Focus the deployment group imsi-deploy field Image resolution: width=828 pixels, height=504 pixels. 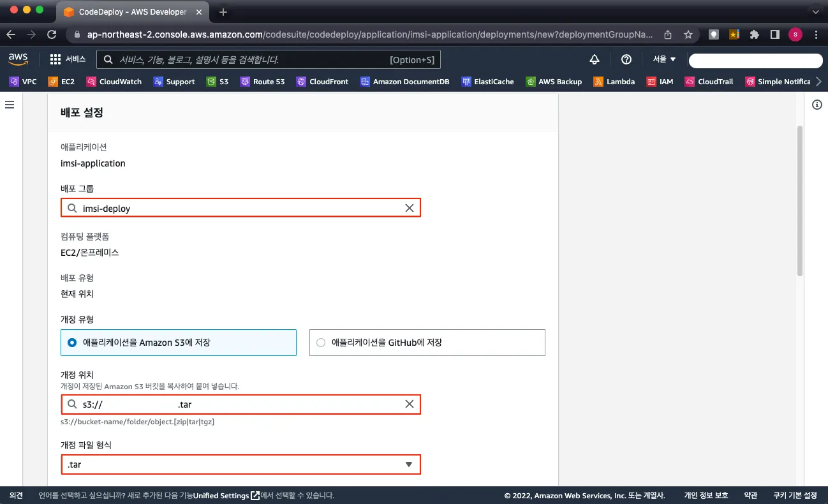[x=241, y=208]
